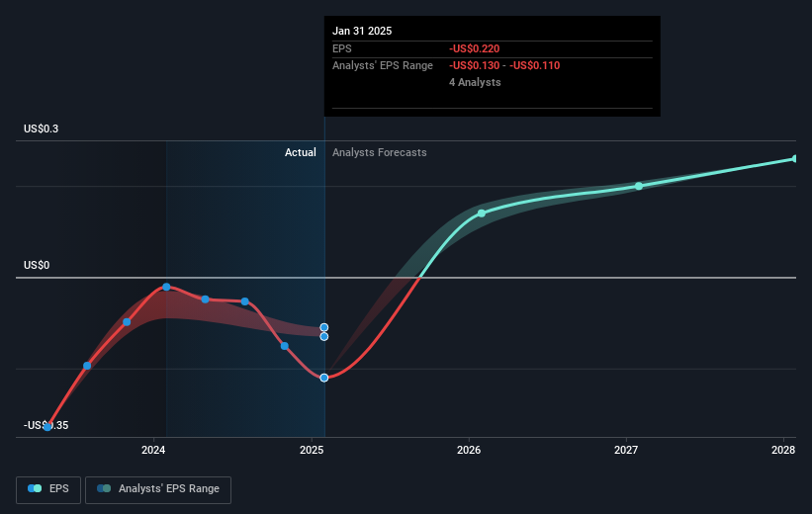Click the US$0 y-axis label
Image resolution: width=812 pixels, height=514 pixels.
(x=37, y=266)
